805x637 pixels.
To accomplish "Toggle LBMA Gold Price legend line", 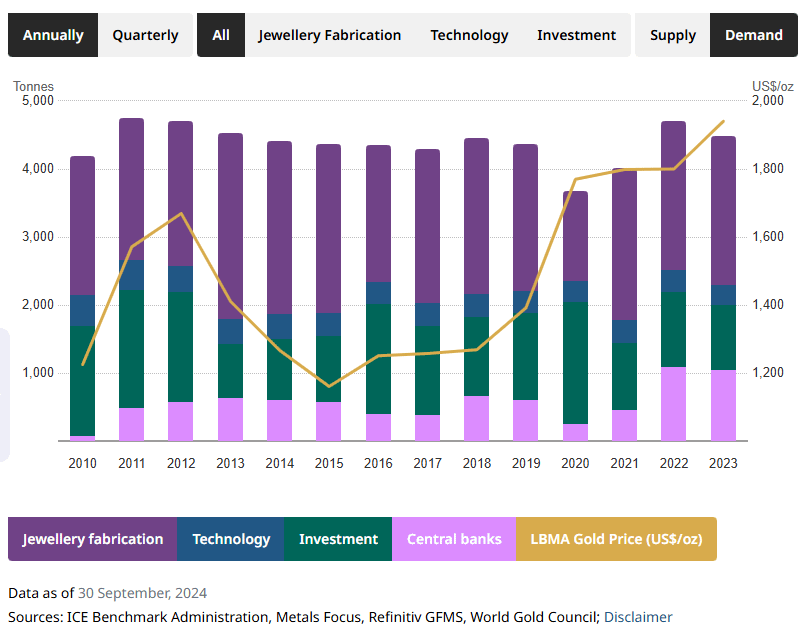I will (x=616, y=539).
